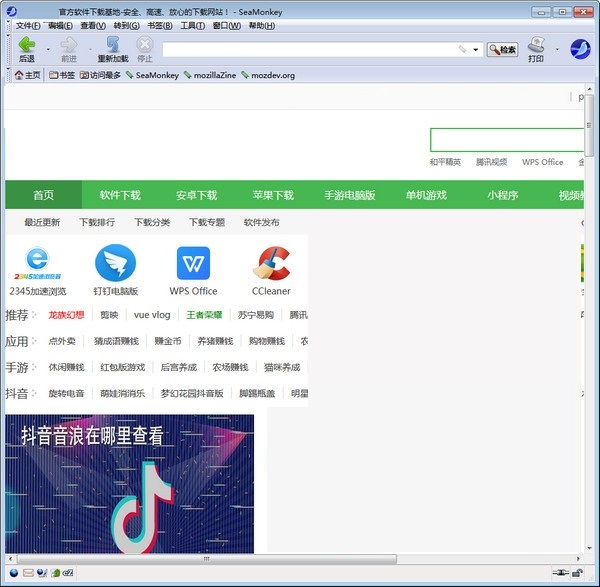Viewport: 600px width, 587px height.
Task: Click the green-bordered website search box
Action: (506, 140)
